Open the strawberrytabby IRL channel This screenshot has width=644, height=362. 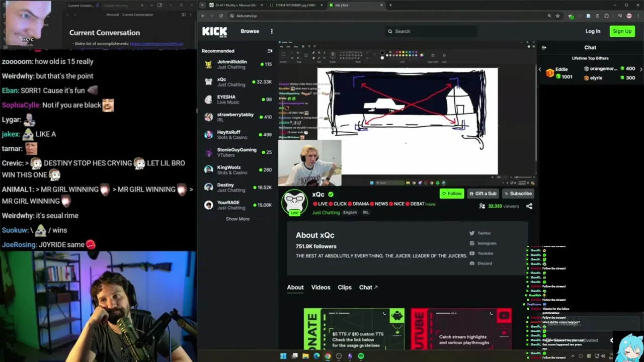point(237,117)
